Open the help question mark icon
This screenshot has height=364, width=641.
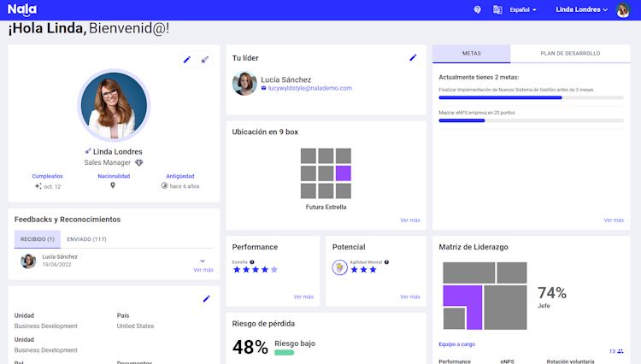tap(477, 9)
